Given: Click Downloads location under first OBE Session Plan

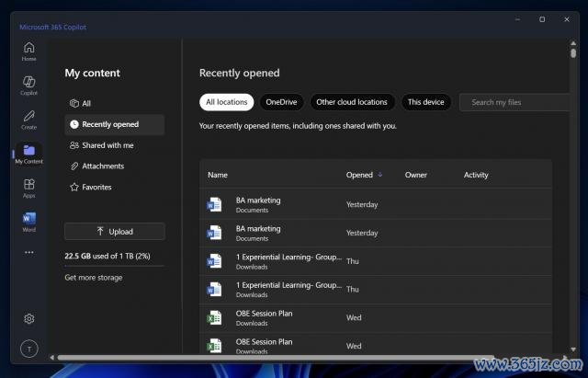Looking at the screenshot, I should point(252,323).
